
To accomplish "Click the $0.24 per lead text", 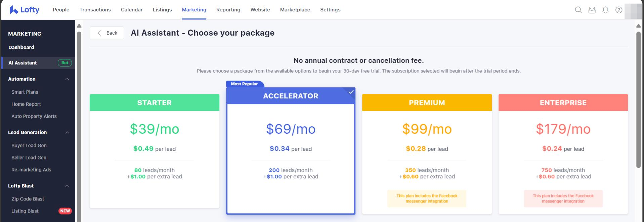I will pyautogui.click(x=563, y=148).
